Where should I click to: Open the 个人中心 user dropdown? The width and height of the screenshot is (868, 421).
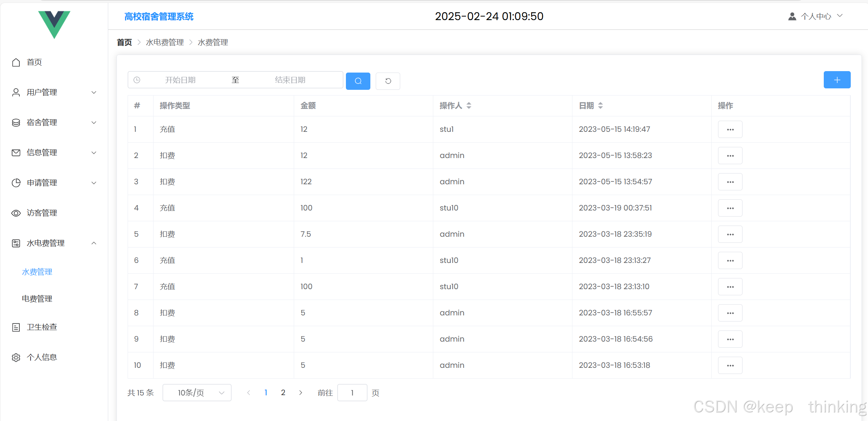pyautogui.click(x=816, y=16)
